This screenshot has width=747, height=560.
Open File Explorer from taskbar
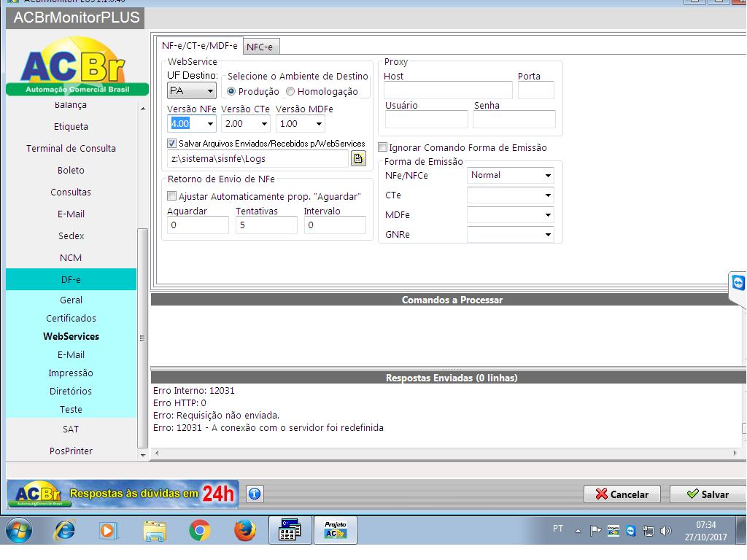point(155,530)
